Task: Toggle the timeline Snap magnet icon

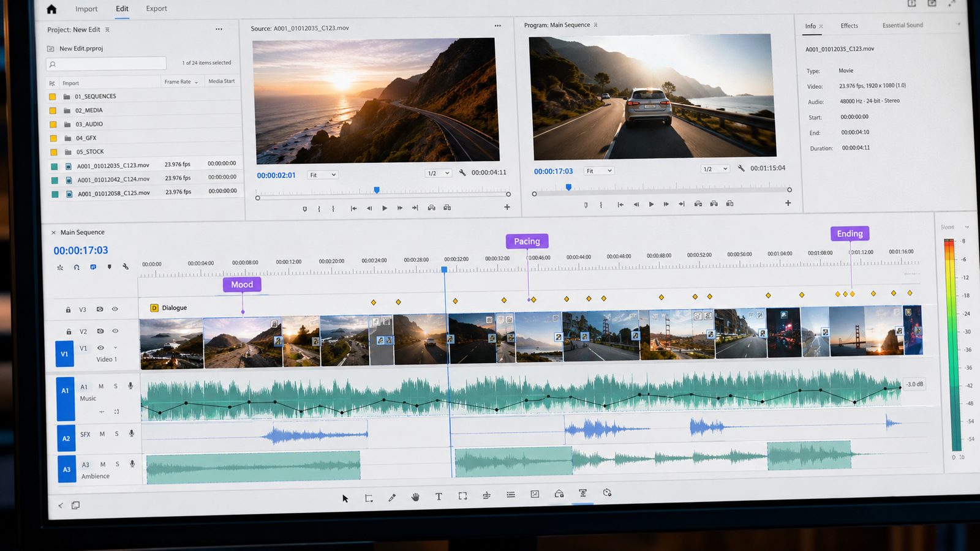Action: click(x=77, y=267)
